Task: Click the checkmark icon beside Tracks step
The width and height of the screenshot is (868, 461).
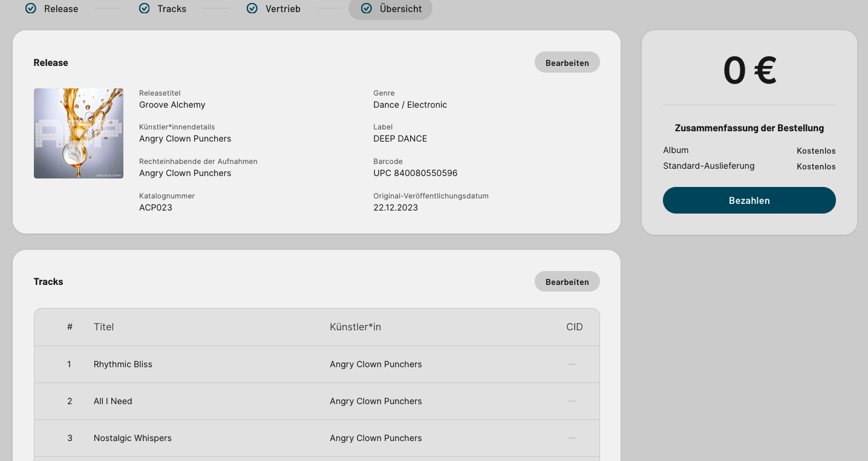Action: [144, 8]
